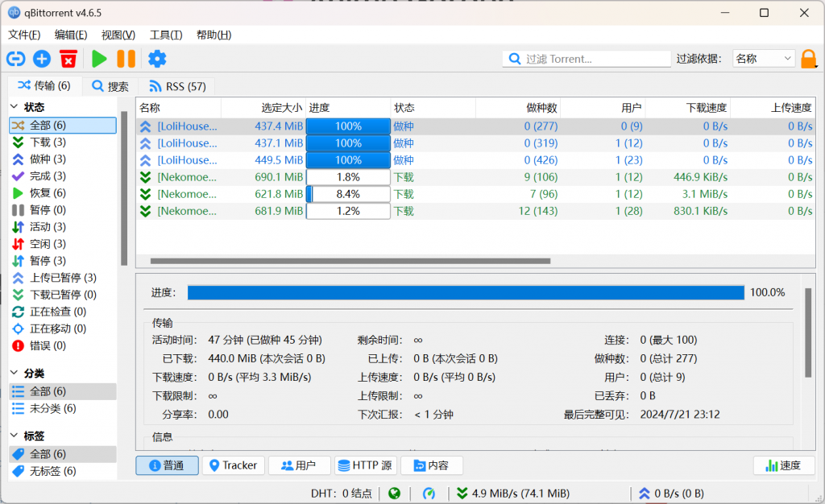The width and height of the screenshot is (825, 504).
Task: Click the 8.4% progress bar
Action: [x=348, y=194]
